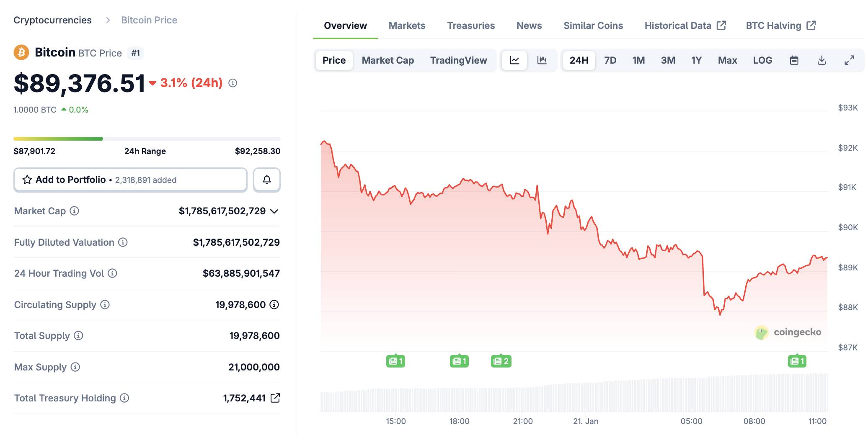868x437 pixels.
Task: Select the line chart icon
Action: 514,60
